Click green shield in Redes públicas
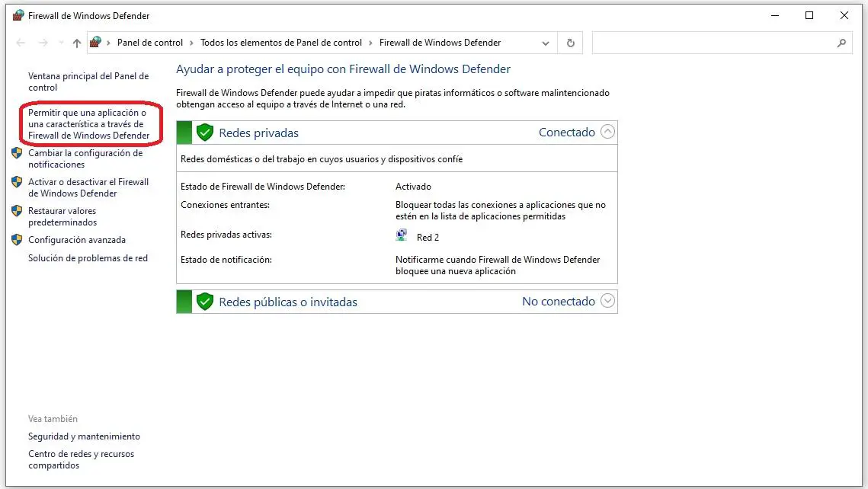 tap(205, 302)
